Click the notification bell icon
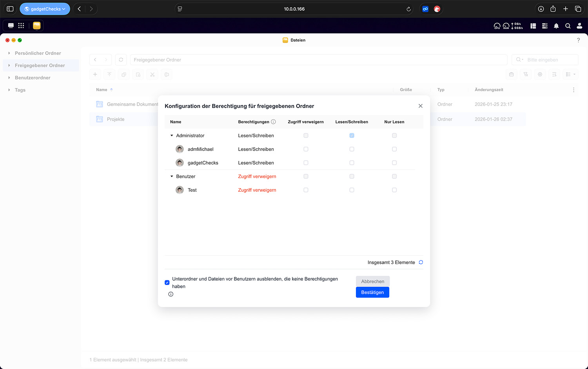Viewport: 588px width, 369px height. (556, 26)
